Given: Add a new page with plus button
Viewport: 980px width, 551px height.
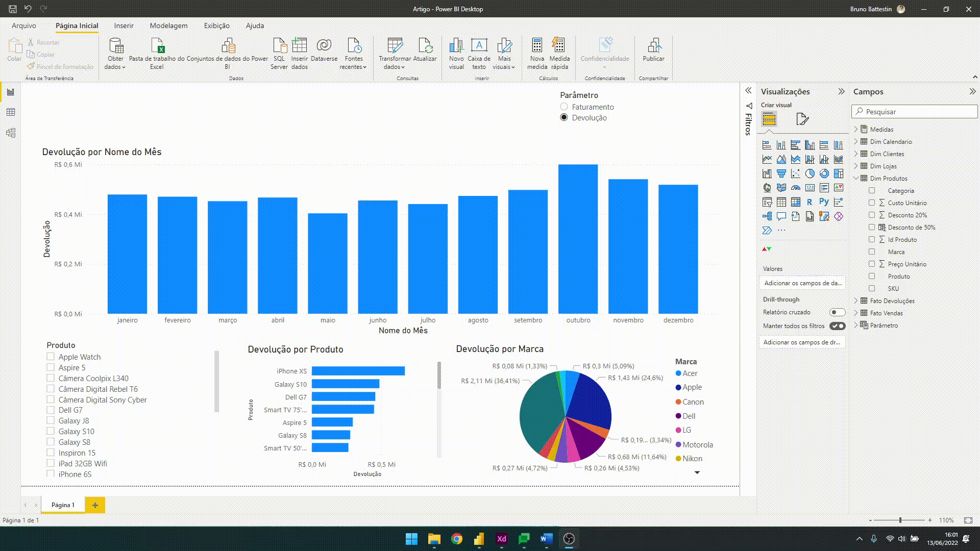Looking at the screenshot, I should click(x=95, y=505).
